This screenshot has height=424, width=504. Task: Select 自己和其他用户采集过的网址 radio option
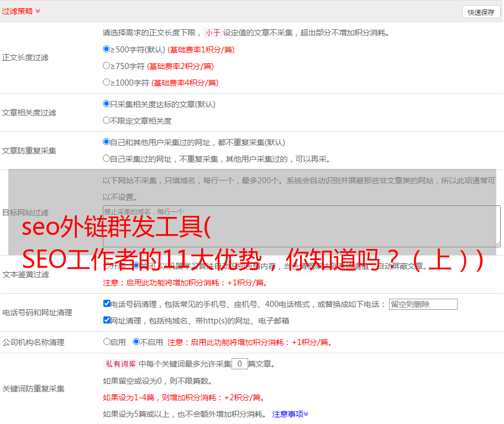click(x=106, y=142)
